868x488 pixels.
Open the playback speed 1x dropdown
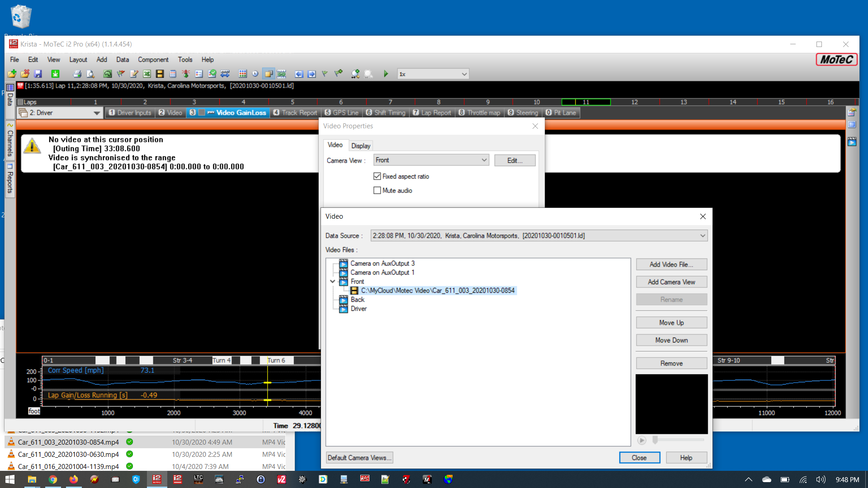click(433, 74)
